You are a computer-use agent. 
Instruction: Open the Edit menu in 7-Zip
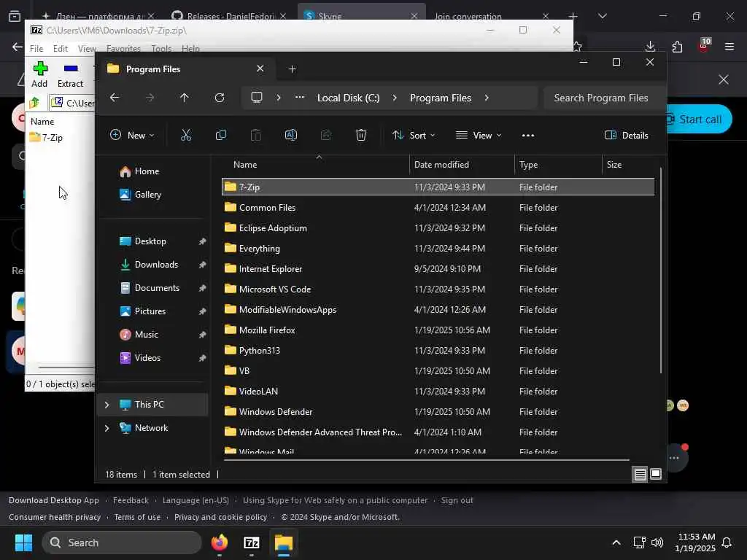(x=60, y=49)
